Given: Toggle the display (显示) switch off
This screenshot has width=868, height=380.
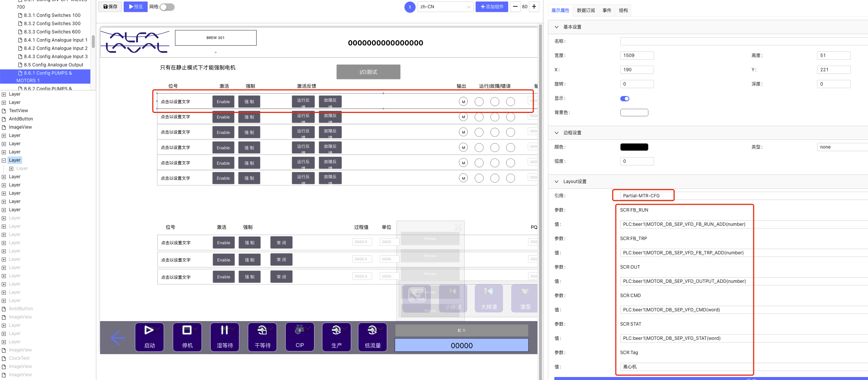Looking at the screenshot, I should [x=624, y=99].
